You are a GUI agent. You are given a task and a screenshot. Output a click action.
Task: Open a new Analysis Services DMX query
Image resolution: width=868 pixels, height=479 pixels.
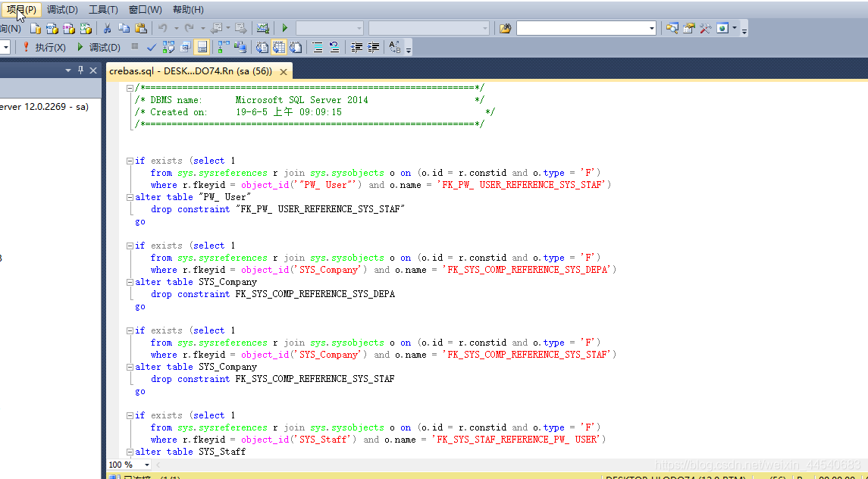coord(69,28)
